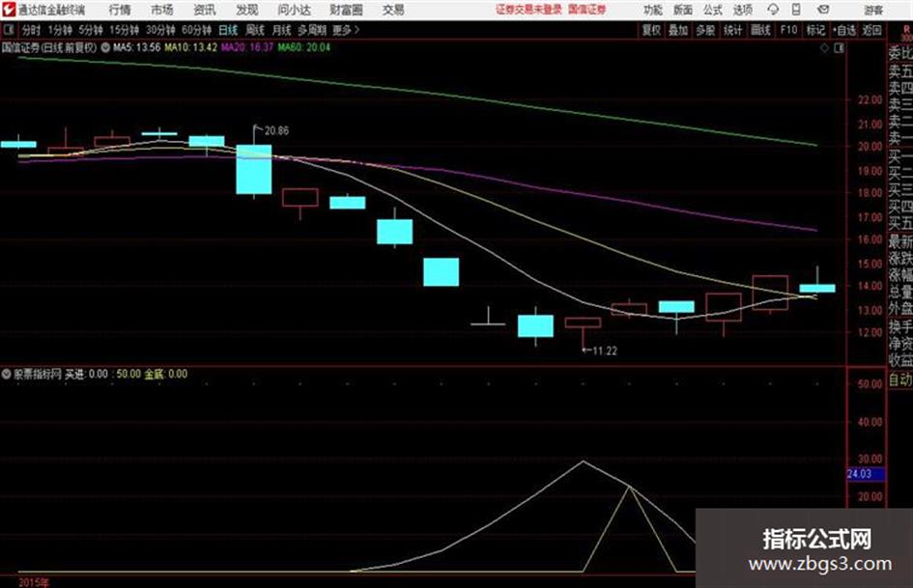Click the MA10: 13.42 indicator value

[191, 47]
